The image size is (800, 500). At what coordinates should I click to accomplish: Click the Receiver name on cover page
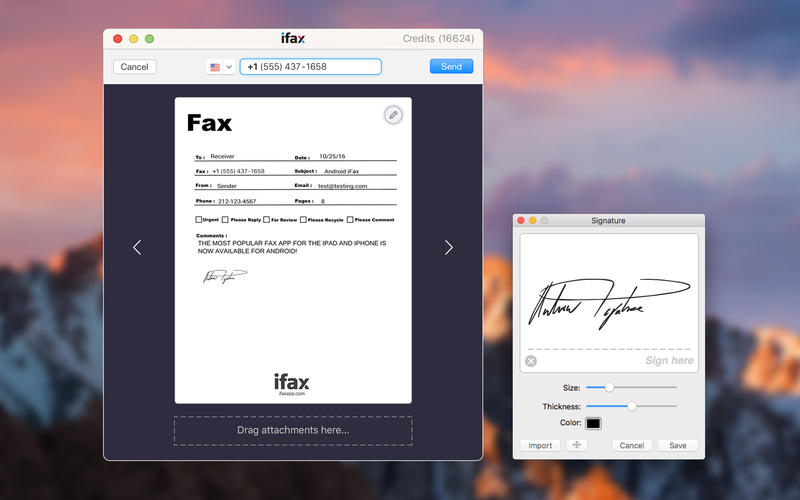click(x=222, y=157)
